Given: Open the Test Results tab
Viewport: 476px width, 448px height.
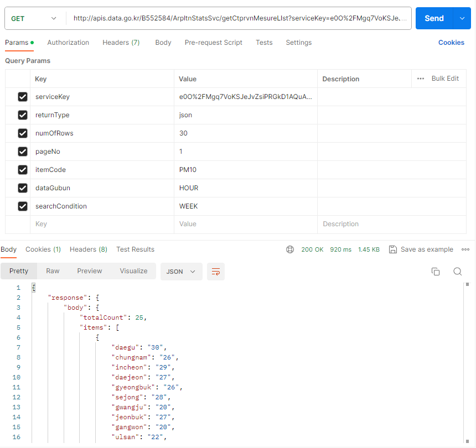Looking at the screenshot, I should pos(136,249).
